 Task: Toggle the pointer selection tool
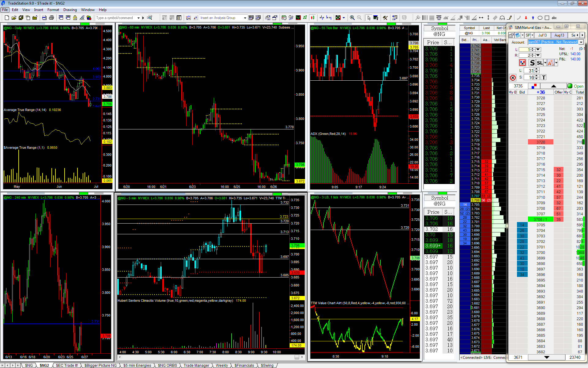(369, 18)
